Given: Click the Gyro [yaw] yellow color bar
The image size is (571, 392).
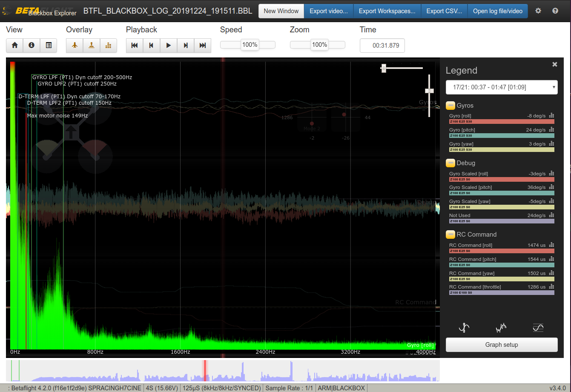Looking at the screenshot, I should tap(502, 150).
